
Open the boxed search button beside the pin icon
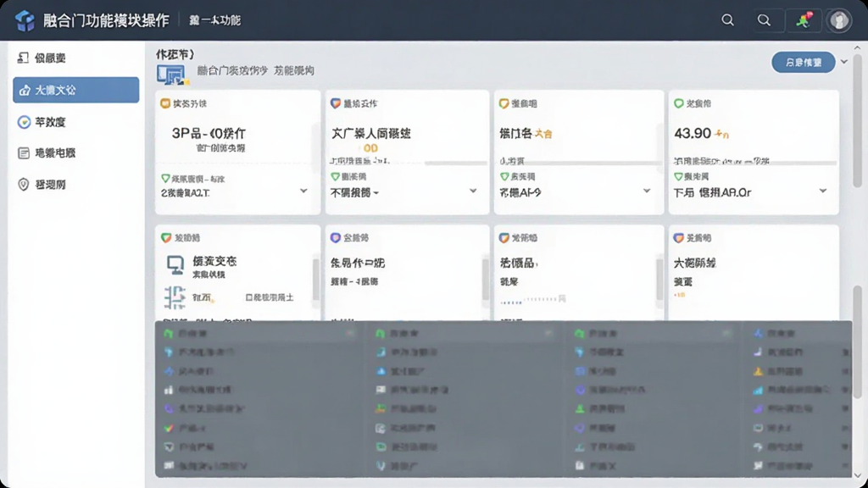pos(764,20)
